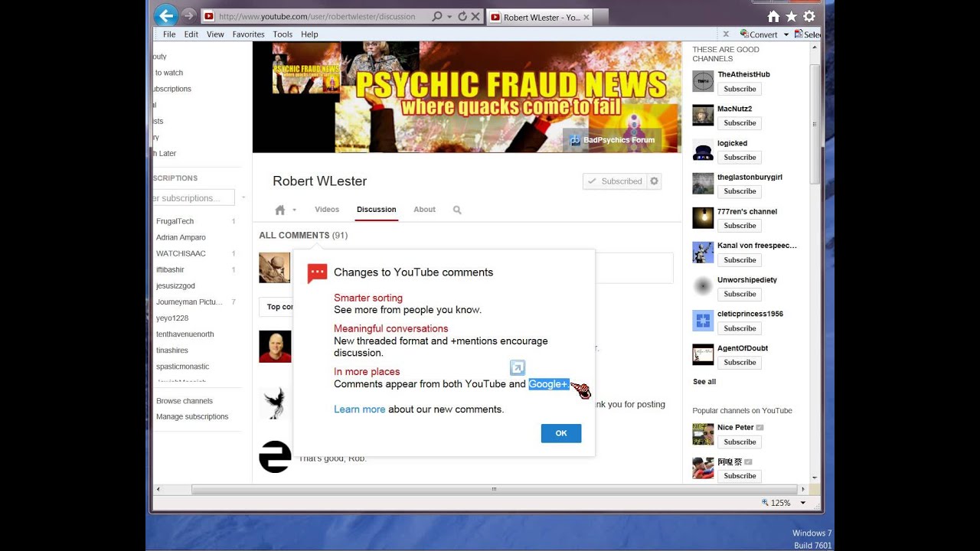Click the See all channels link
This screenshot has width=980, height=551.
704,382
